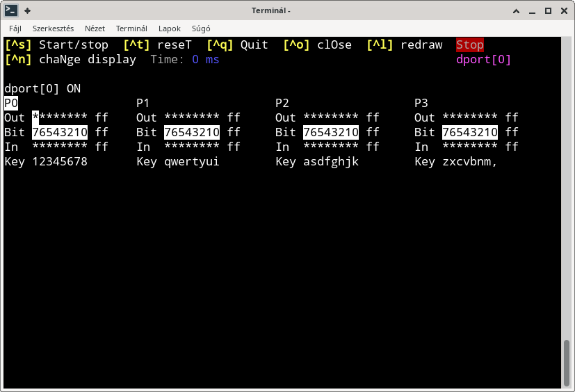
Task: Click the [^q] Quit shortcut label
Action: 237,44
